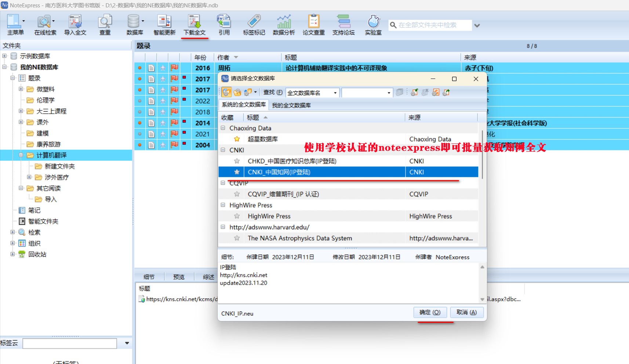Click the search magnifier icon in toolbar
The height and width of the screenshot is (364, 629).
click(393, 25)
